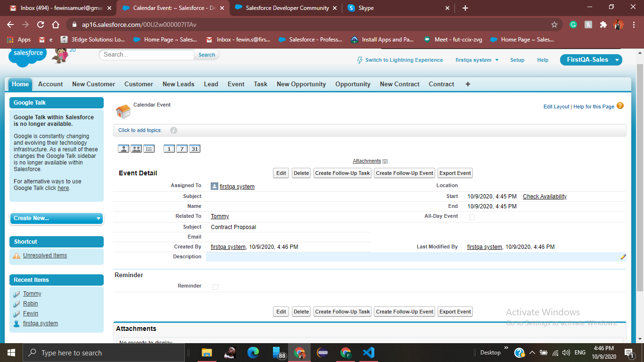The image size is (644, 362).
Task: Edit Description using the pencil icon
Action: click(x=623, y=256)
